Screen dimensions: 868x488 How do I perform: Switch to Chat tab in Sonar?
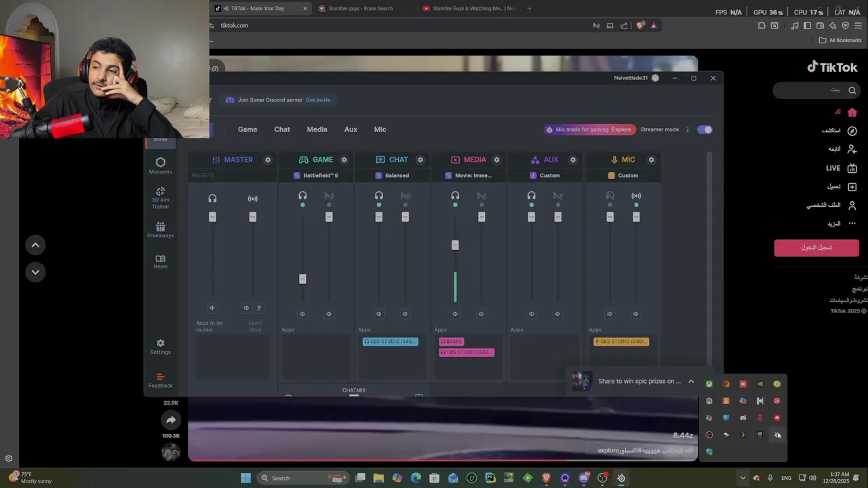click(x=282, y=129)
